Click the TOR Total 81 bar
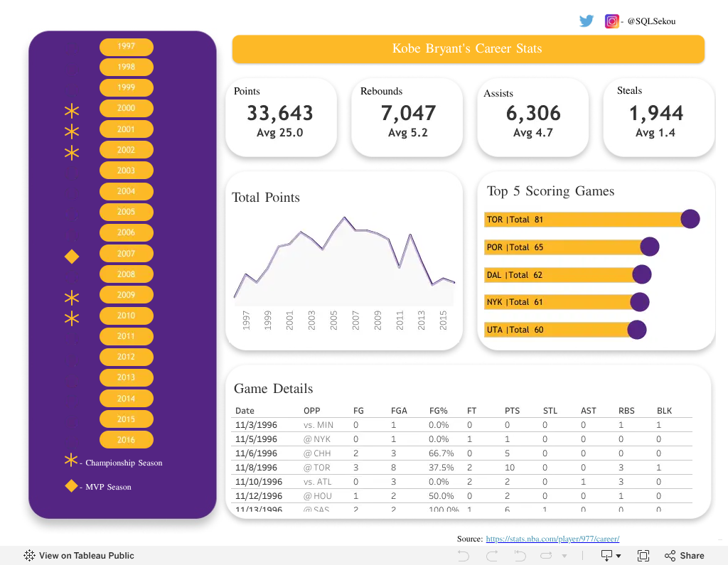 pyautogui.click(x=587, y=219)
